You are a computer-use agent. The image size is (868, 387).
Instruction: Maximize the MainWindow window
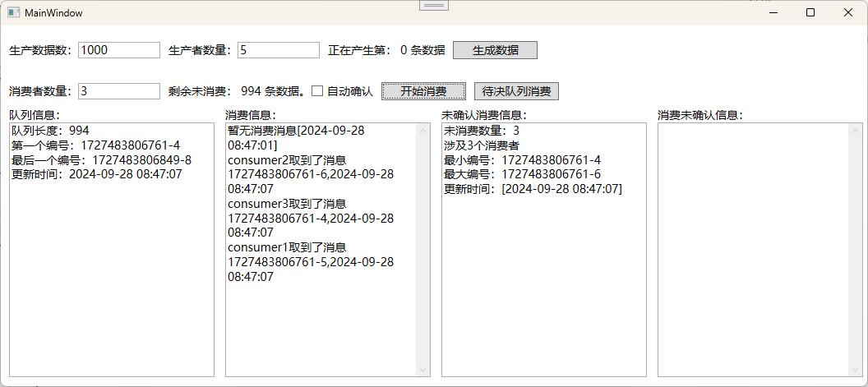810,12
